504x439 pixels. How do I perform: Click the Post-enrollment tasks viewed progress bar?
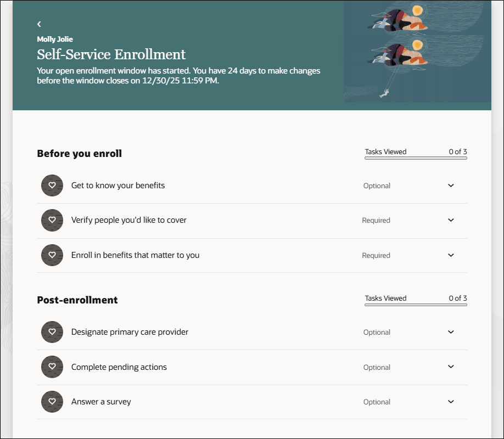[x=415, y=304]
